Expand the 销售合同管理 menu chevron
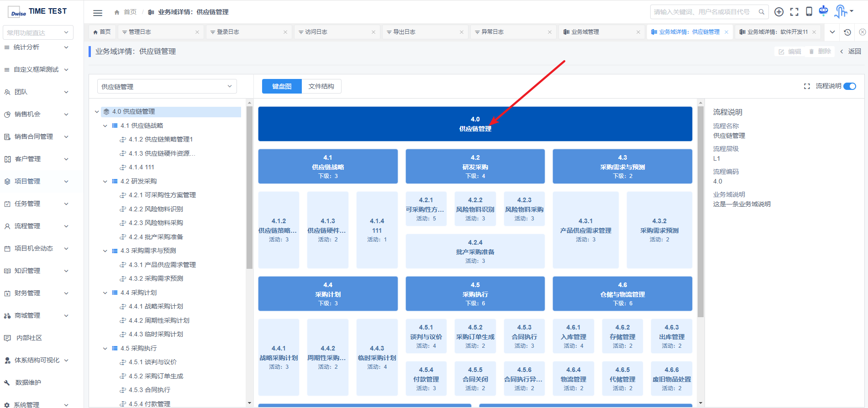Viewport: 868px width, 408px height. point(66,136)
